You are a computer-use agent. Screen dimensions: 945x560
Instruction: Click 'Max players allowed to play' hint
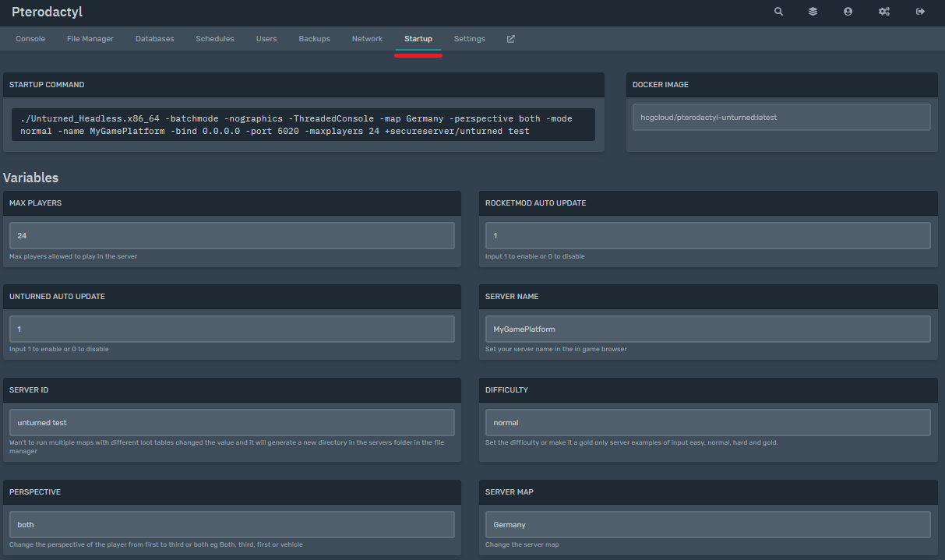pyautogui.click(x=73, y=256)
